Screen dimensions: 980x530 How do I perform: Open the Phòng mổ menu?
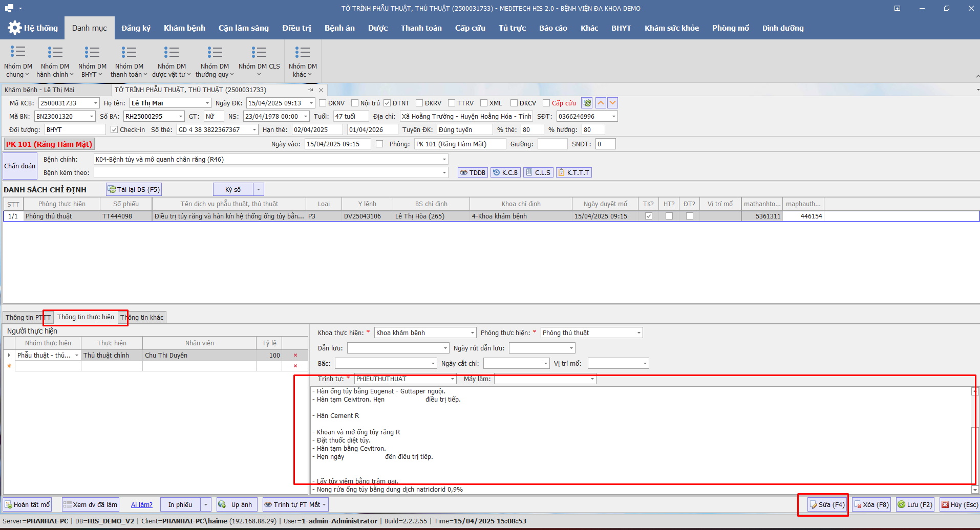(x=730, y=28)
